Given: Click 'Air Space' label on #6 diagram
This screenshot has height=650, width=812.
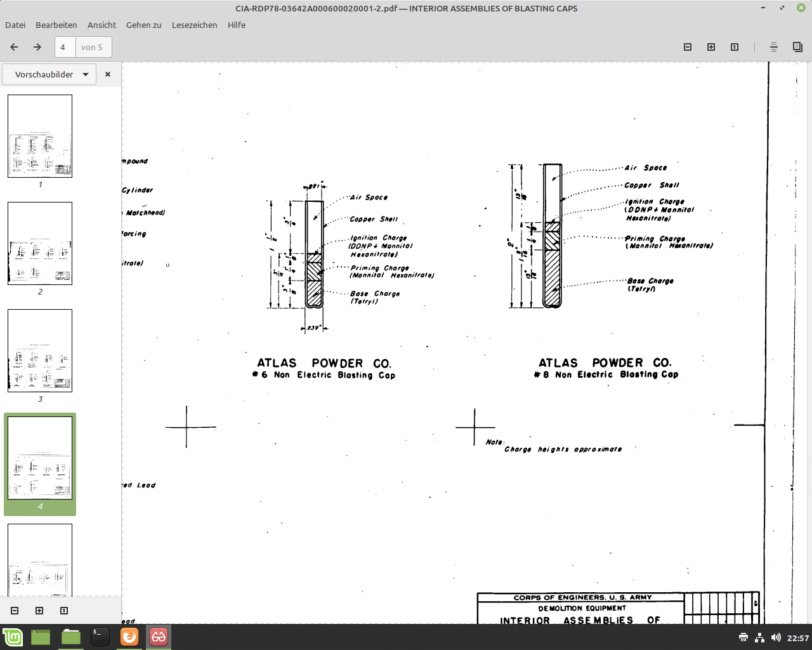Looking at the screenshot, I should [369, 197].
